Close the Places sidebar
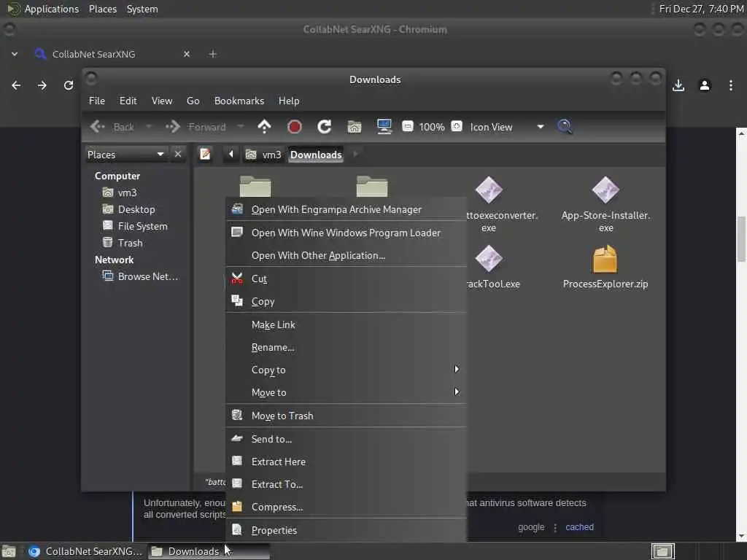This screenshot has height=560, width=747. [178, 155]
